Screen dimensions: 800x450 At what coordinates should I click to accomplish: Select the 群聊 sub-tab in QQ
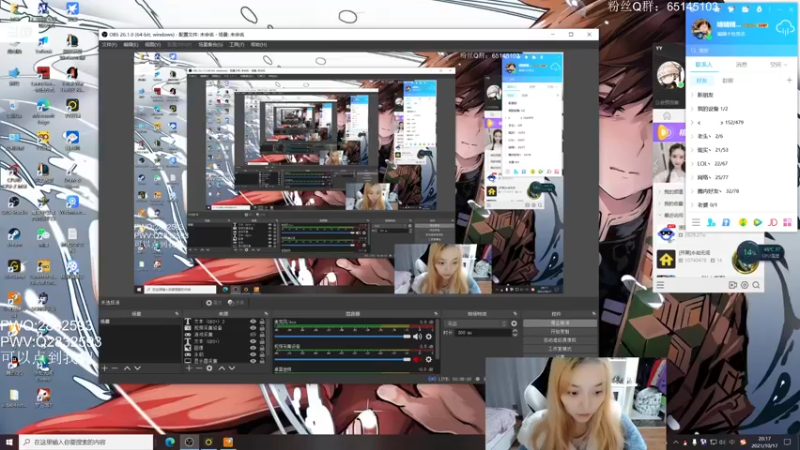point(728,81)
